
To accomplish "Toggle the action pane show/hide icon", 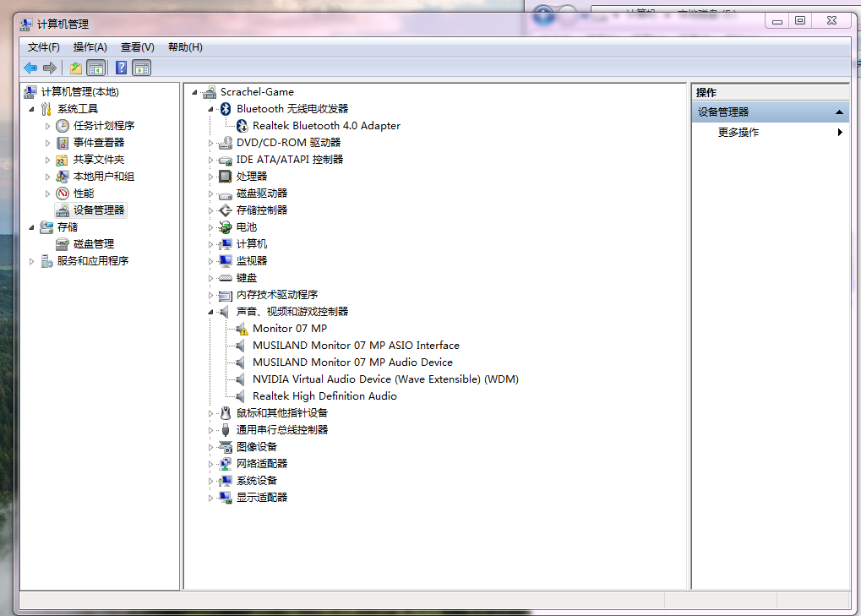I will [141, 68].
